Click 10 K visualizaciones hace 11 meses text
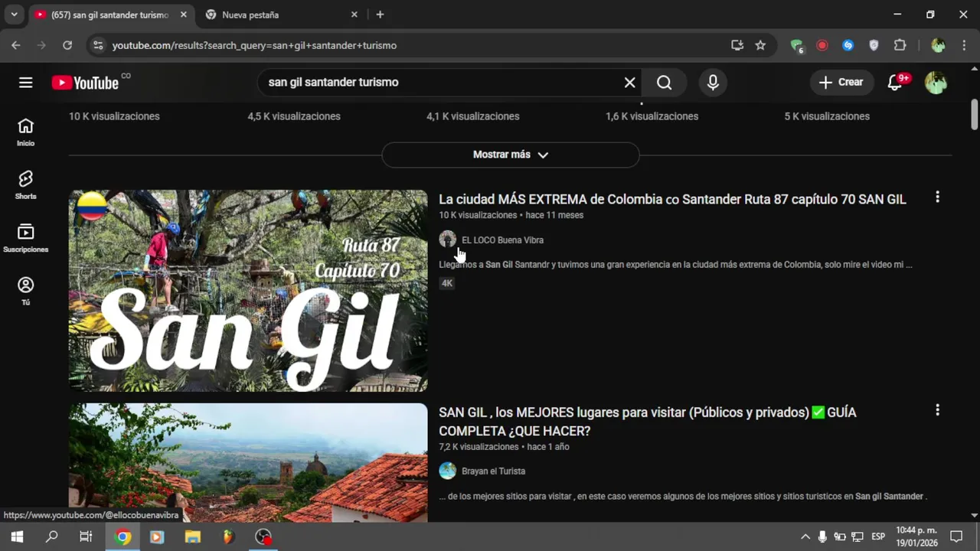The height and width of the screenshot is (551, 980). [511, 215]
